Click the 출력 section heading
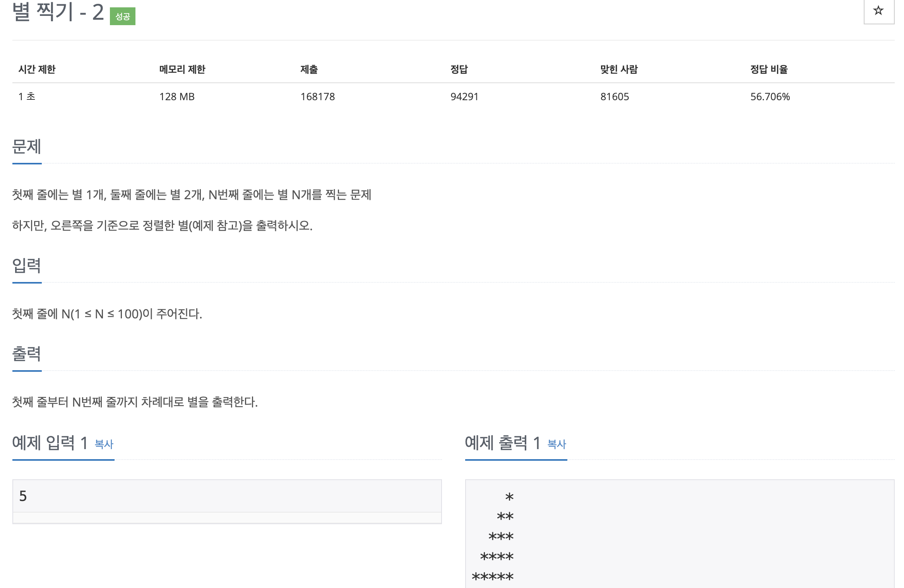 click(27, 354)
